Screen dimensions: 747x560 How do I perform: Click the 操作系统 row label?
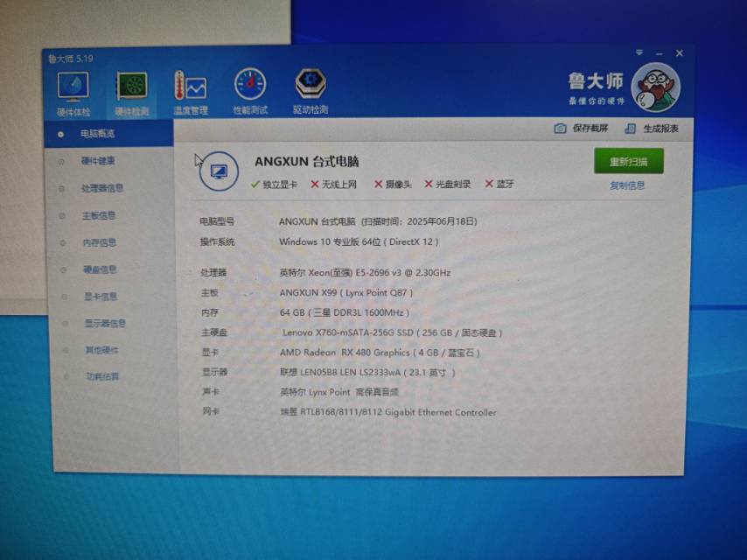tap(217, 242)
